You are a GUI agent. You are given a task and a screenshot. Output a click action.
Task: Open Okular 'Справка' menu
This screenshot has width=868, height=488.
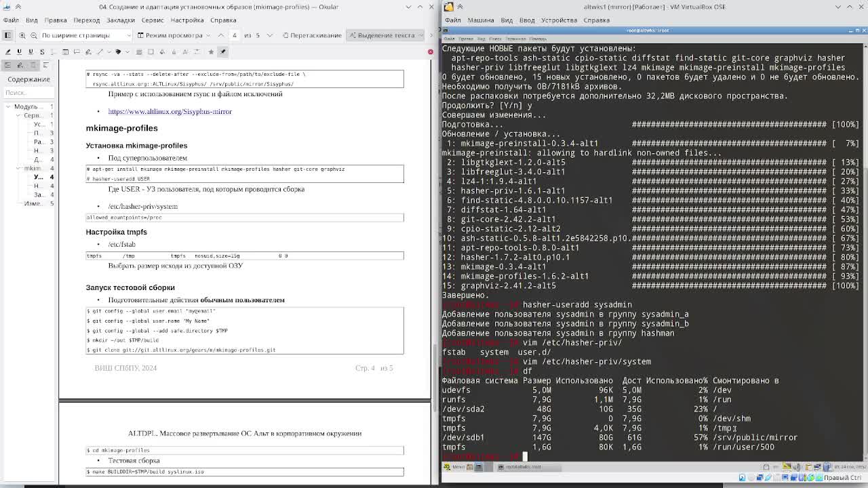pyautogui.click(x=223, y=20)
